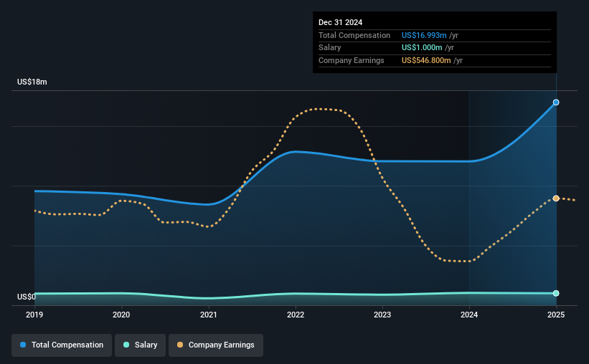Click the US$16.993m total compensation value
The image size is (589, 364).
point(424,35)
